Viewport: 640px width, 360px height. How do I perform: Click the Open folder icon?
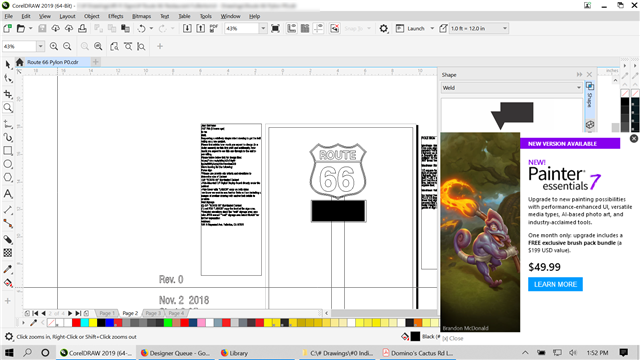(x=20, y=29)
